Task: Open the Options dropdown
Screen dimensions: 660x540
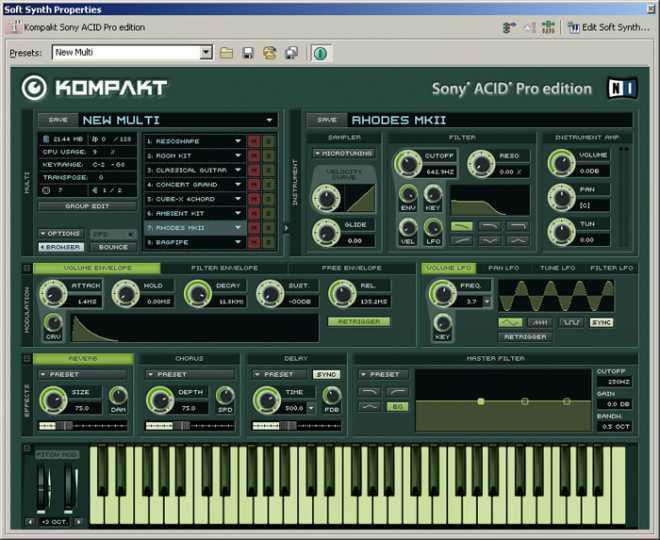Action: [60, 233]
